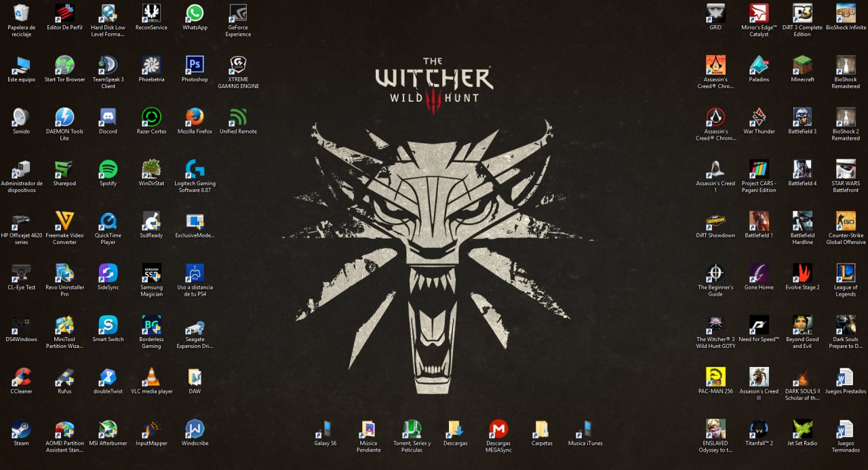Open PAC-MAN 256 game icon

pos(715,377)
